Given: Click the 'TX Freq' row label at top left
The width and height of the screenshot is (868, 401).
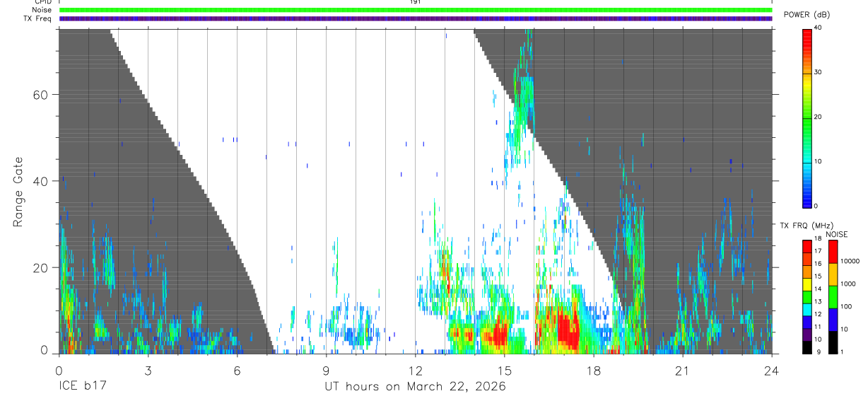Looking at the screenshot, I should [x=38, y=18].
